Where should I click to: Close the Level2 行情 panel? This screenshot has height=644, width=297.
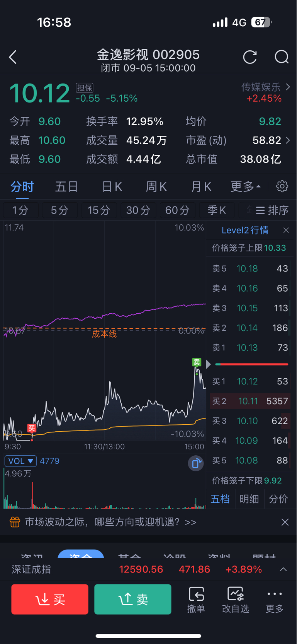click(286, 230)
